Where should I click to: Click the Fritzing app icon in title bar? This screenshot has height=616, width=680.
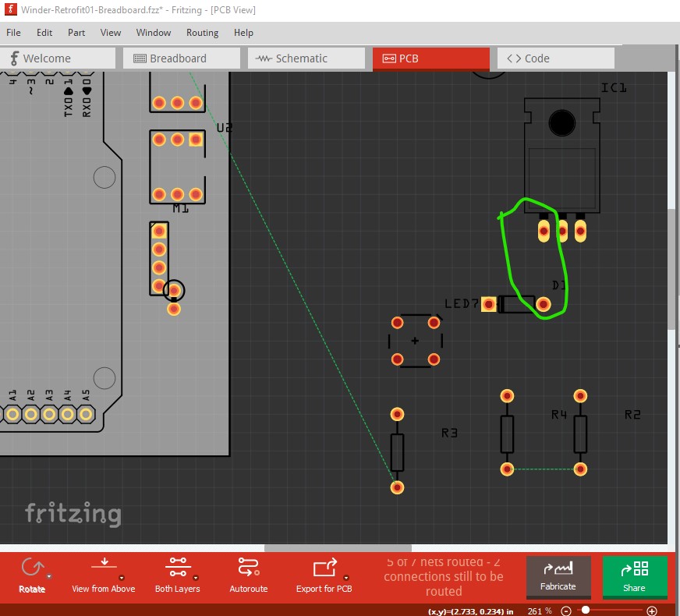click(x=10, y=9)
